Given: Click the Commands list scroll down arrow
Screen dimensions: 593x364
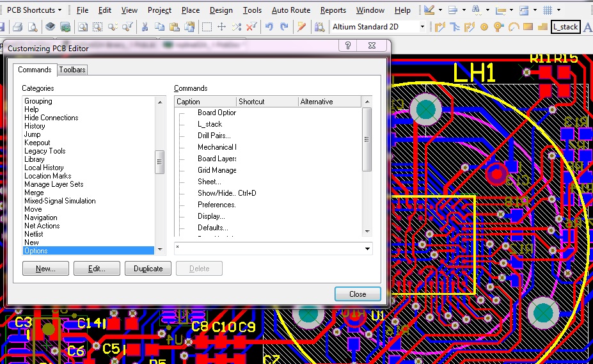Looking at the screenshot, I should [367, 231].
